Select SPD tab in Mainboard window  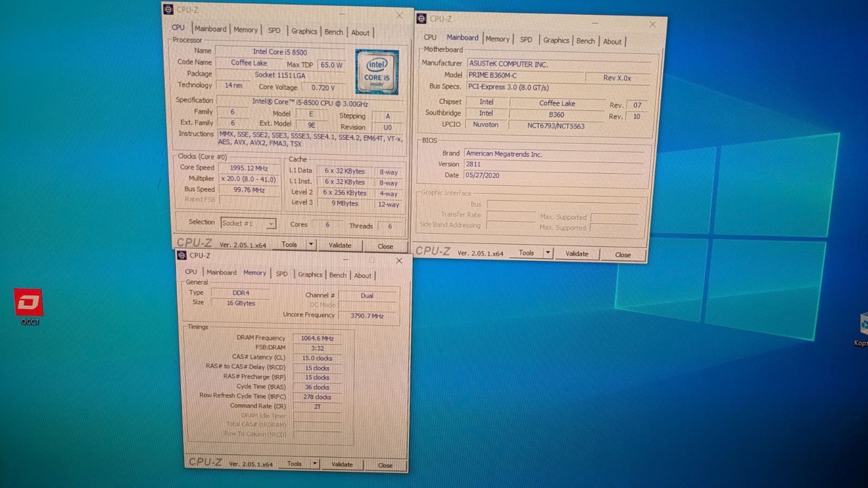click(x=526, y=40)
